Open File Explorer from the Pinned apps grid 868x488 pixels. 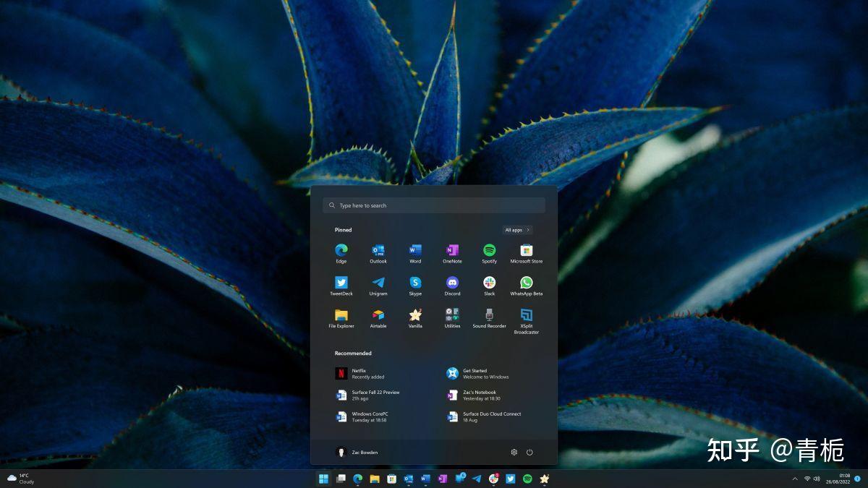(341, 318)
